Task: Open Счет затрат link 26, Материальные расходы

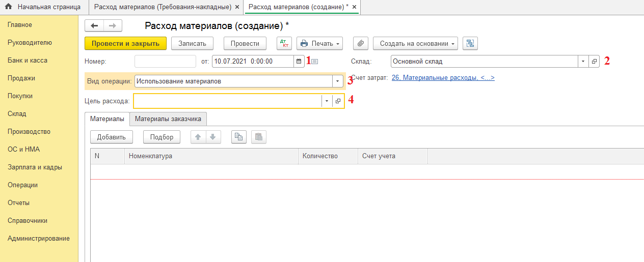Action: pos(443,78)
